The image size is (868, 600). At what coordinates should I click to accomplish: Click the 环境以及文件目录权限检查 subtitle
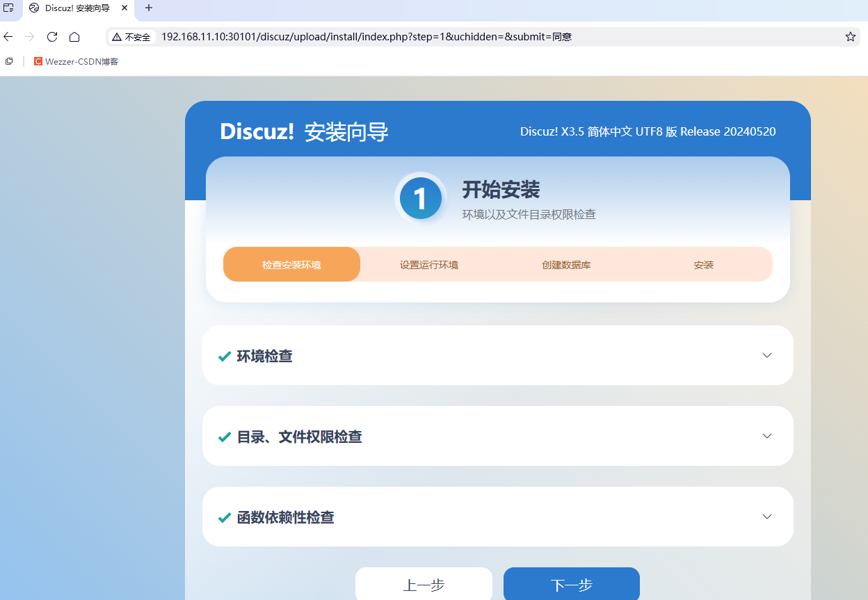[529, 214]
